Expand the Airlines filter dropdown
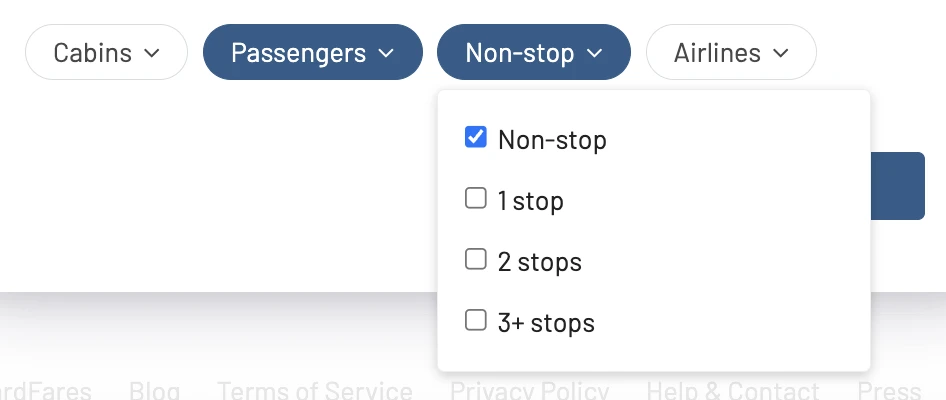The width and height of the screenshot is (946, 400). (x=731, y=52)
